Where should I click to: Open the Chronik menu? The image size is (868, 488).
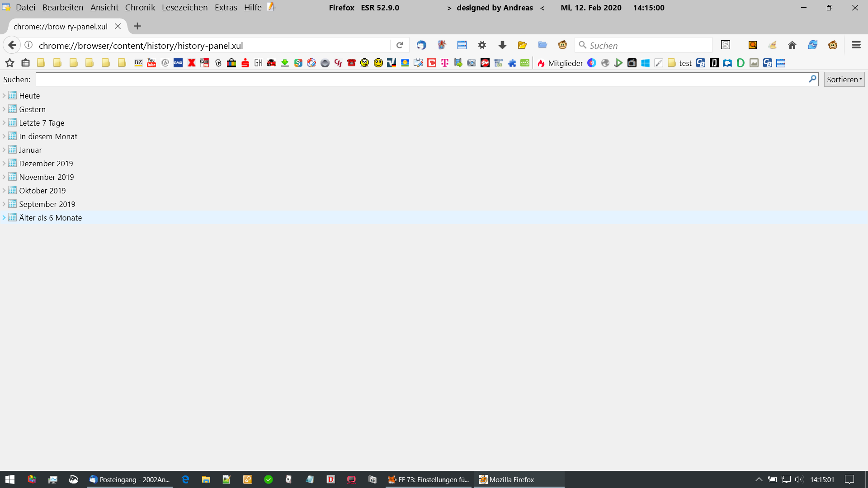[140, 8]
